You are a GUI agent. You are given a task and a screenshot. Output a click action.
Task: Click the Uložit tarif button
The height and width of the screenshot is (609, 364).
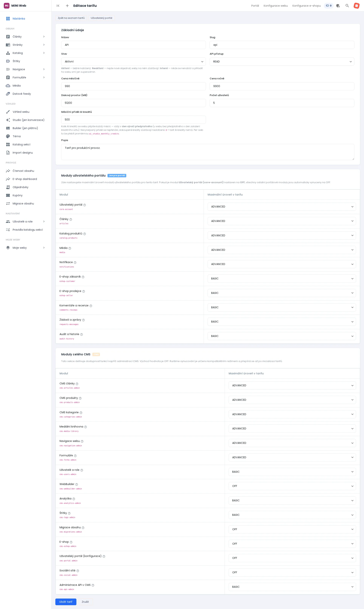click(66, 602)
